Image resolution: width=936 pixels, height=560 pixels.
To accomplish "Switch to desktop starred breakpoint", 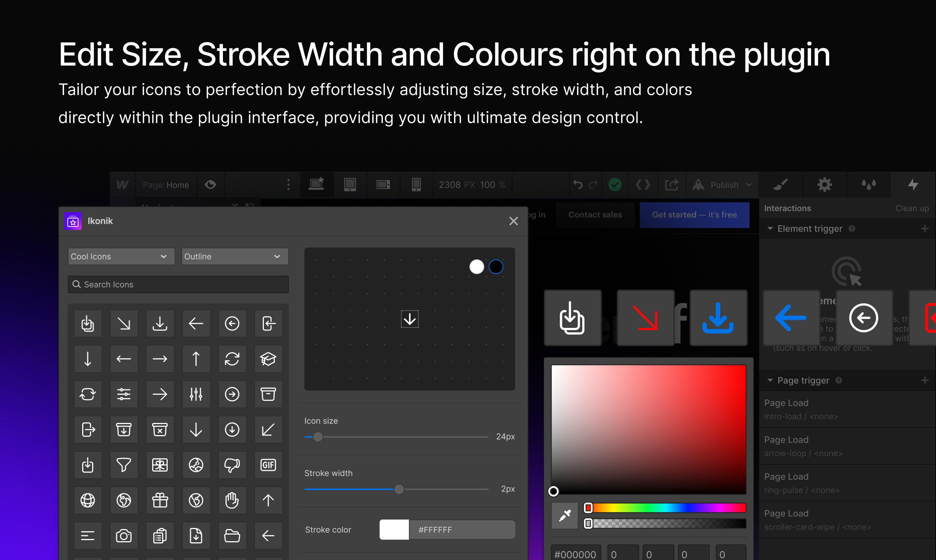I will point(317,185).
